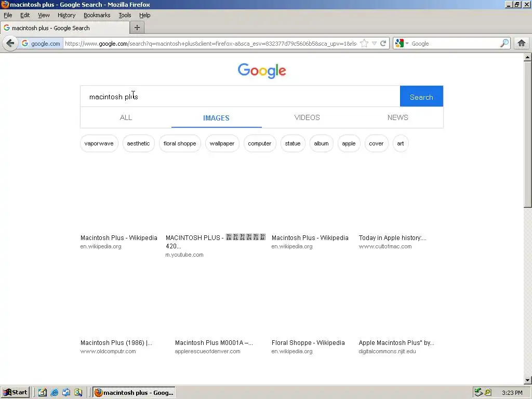Click the Google search query input field

tap(240, 97)
